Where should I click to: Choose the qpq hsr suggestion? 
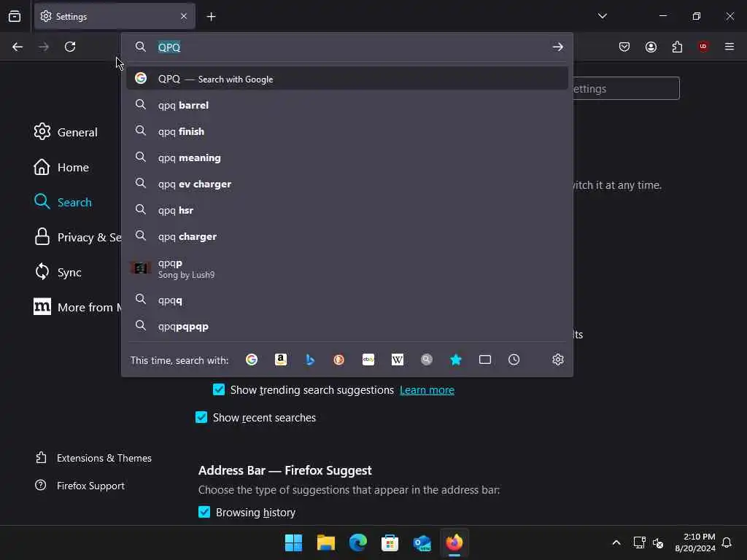tap(347, 210)
